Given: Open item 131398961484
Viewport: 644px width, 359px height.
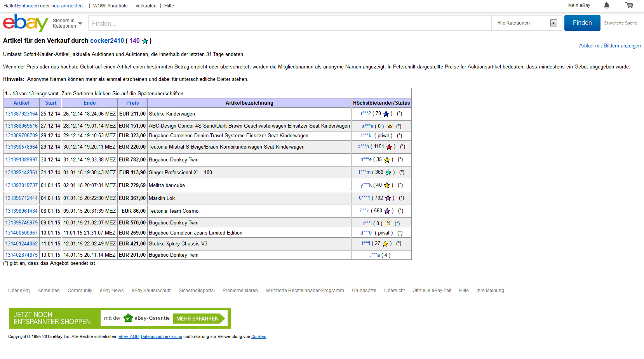Looking at the screenshot, I should tap(21, 211).
